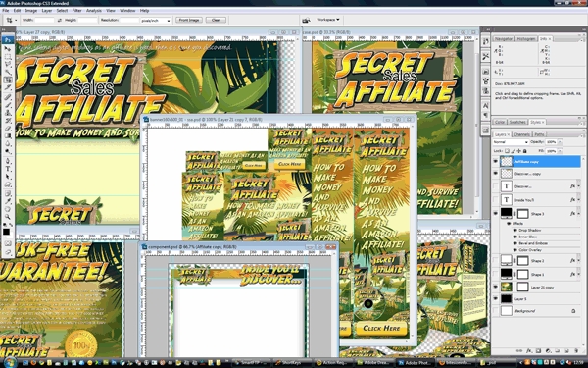Select the Eraser tool
The height and width of the screenshot is (368, 588).
click(8, 129)
